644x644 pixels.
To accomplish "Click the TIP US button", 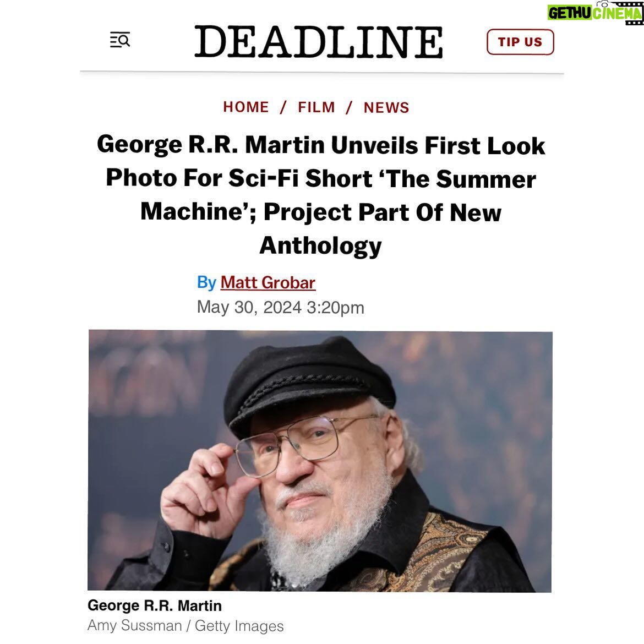I will pyautogui.click(x=520, y=42).
